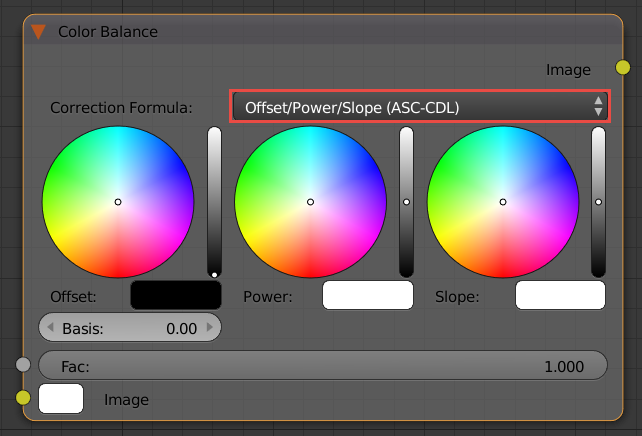Click the Offset color wheel
Screen dimensions: 642x436
(118, 202)
